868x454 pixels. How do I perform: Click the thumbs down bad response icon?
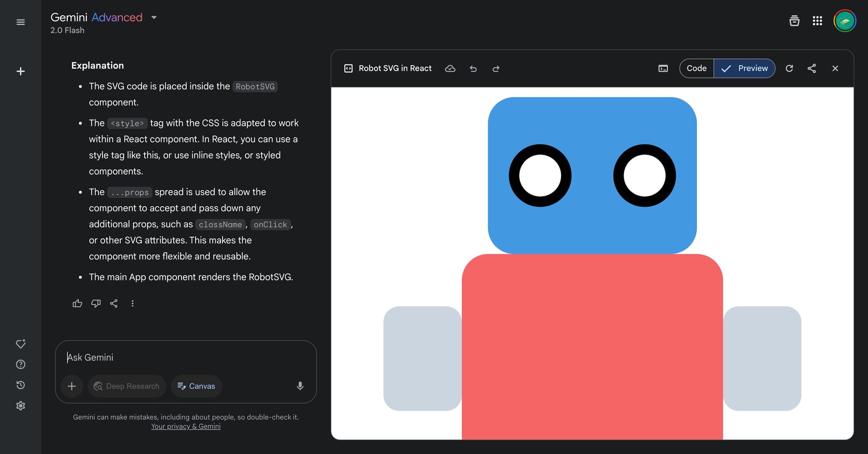point(96,304)
